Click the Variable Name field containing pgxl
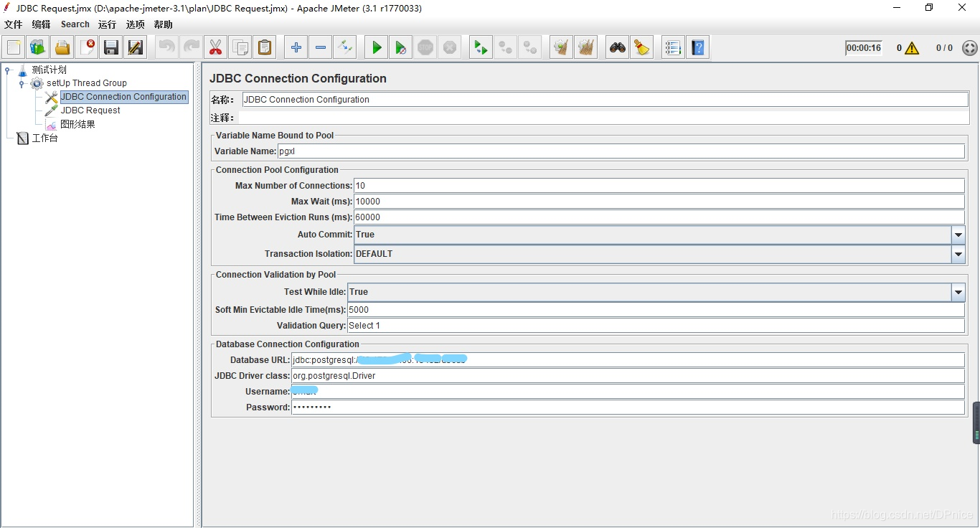Screen dimensions: 980x528 [621, 151]
